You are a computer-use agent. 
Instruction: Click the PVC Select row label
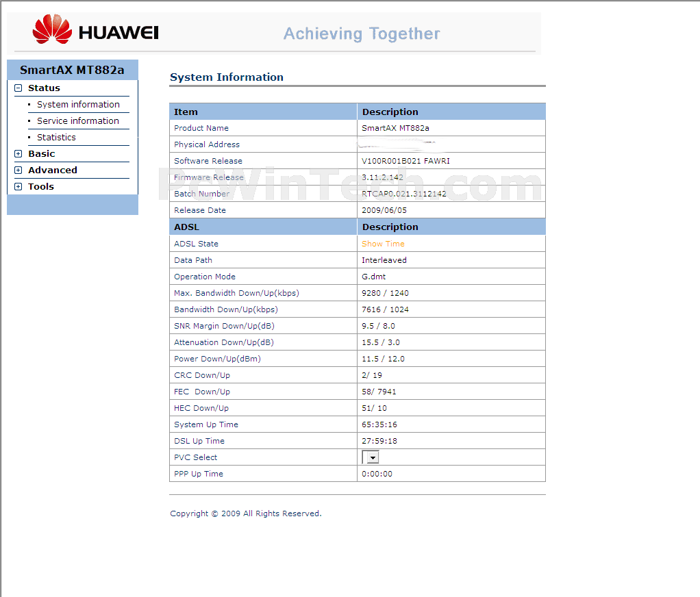(195, 458)
